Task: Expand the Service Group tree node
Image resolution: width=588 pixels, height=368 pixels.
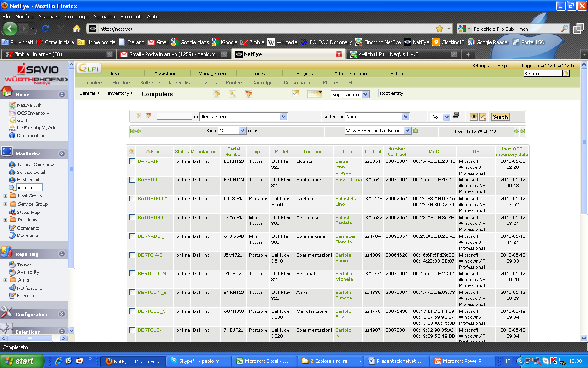Action: [x=6, y=204]
